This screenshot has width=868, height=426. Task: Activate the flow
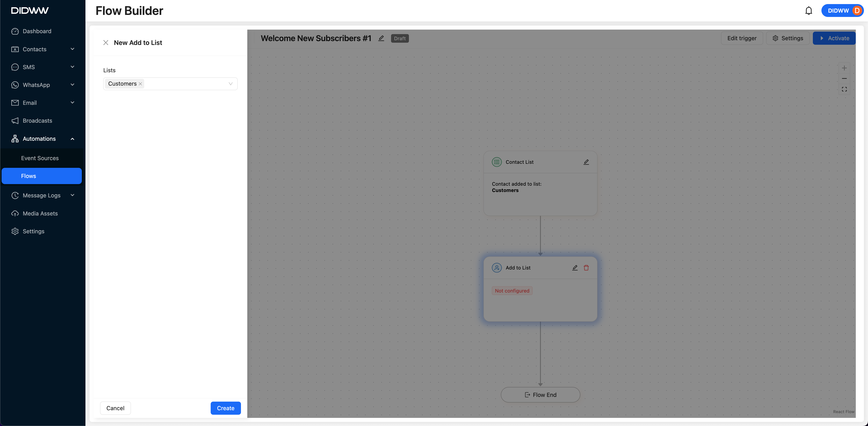point(834,38)
